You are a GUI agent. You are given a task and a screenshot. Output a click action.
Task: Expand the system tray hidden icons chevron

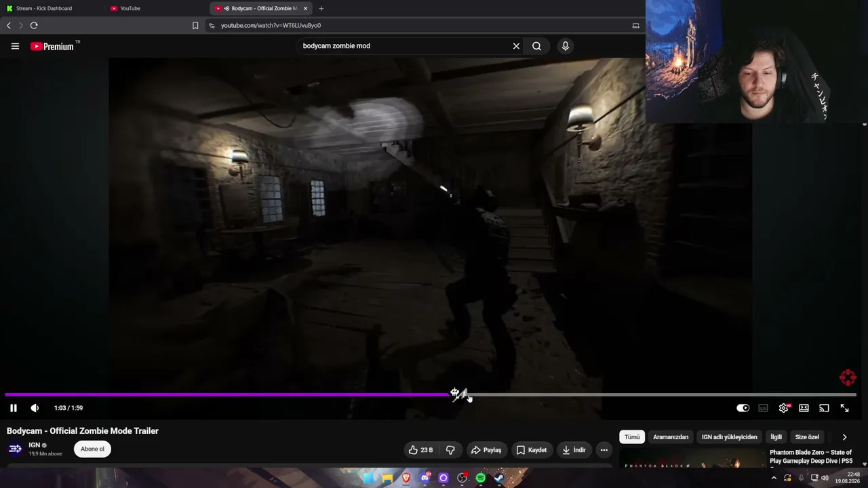tap(774, 478)
